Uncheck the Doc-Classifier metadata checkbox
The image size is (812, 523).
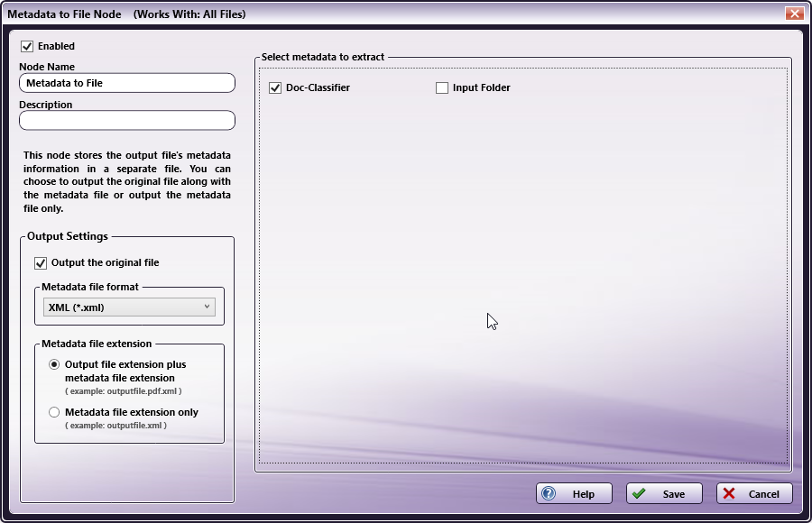click(x=275, y=88)
